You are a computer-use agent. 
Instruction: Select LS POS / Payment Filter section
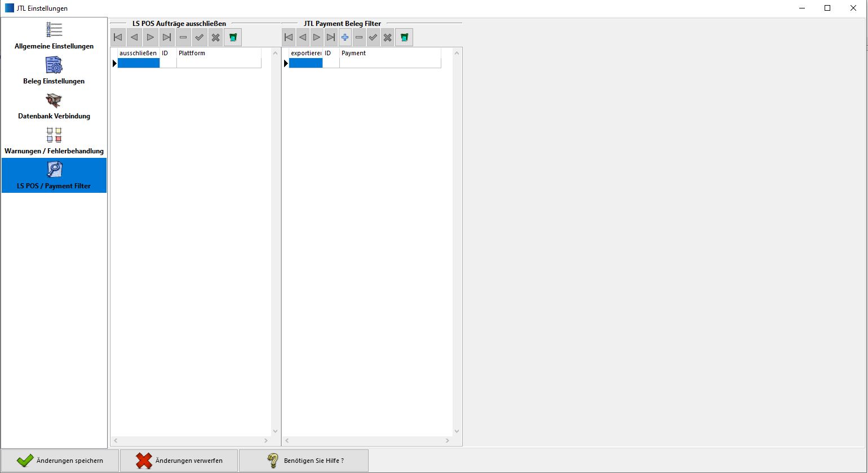(x=54, y=175)
